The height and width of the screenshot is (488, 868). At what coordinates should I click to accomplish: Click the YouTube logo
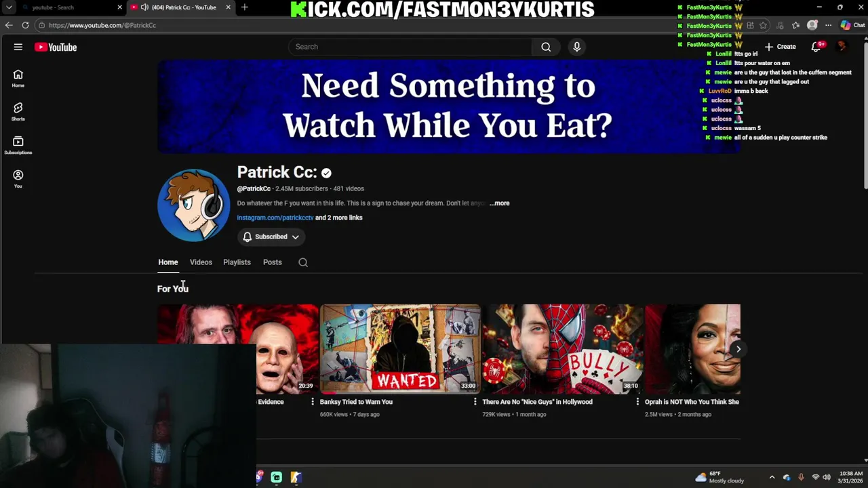[x=56, y=47]
